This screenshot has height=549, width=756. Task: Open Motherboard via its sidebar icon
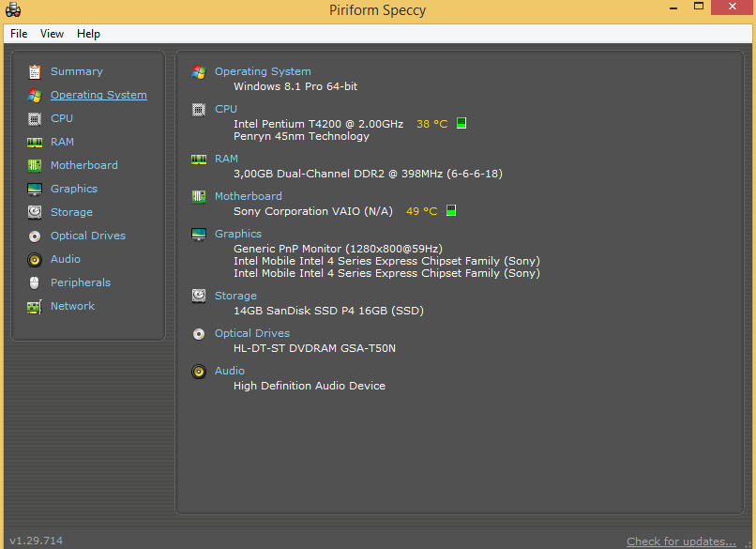click(35, 165)
